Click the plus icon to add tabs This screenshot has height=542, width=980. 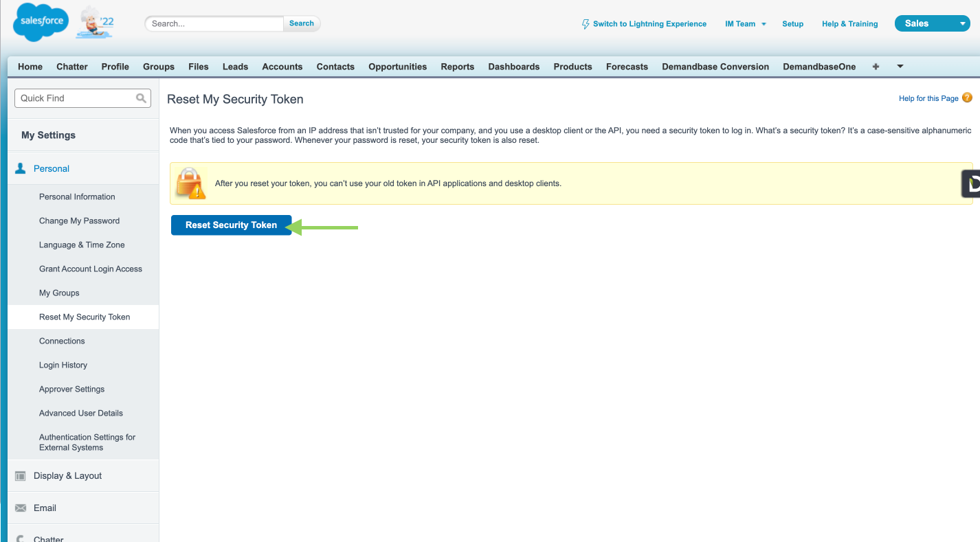coord(876,67)
